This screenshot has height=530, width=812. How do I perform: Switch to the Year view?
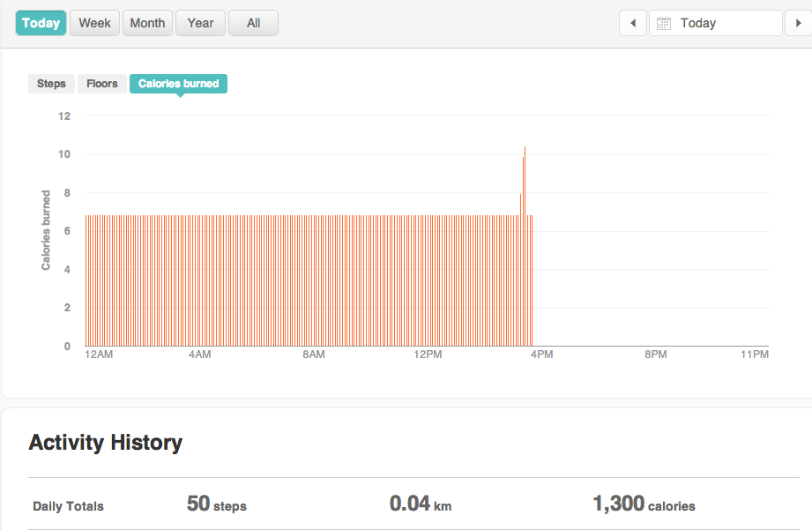point(200,23)
